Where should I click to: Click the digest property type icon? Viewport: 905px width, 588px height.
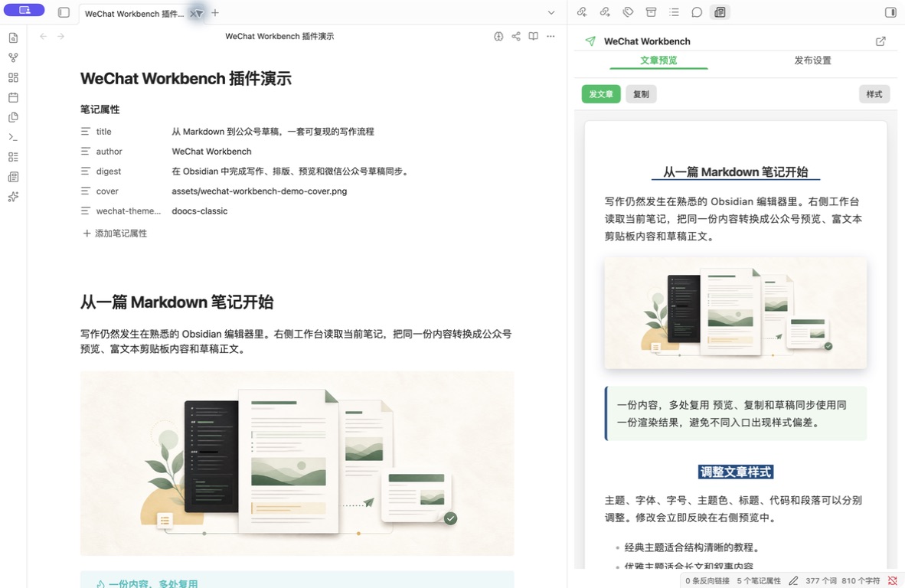pos(86,171)
